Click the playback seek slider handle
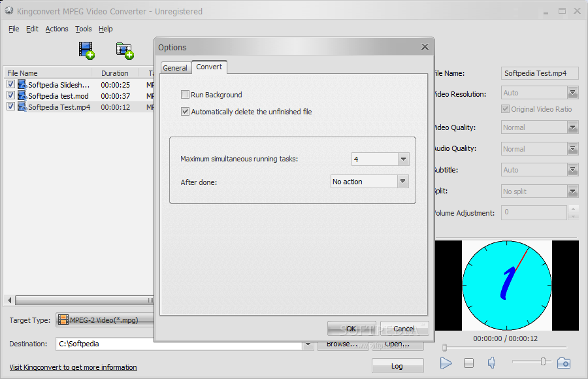588x379 pixels. click(x=444, y=348)
